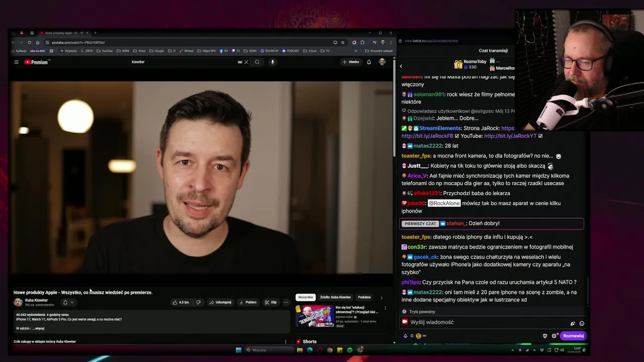The height and width of the screenshot is (362, 644).
Task: Collapse Twitch chat with the arrow icon
Action: [401, 66]
